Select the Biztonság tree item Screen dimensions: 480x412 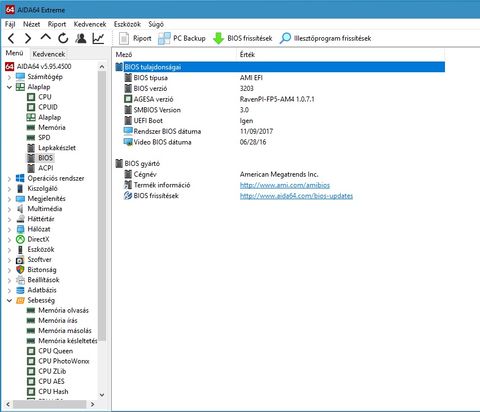(36, 270)
